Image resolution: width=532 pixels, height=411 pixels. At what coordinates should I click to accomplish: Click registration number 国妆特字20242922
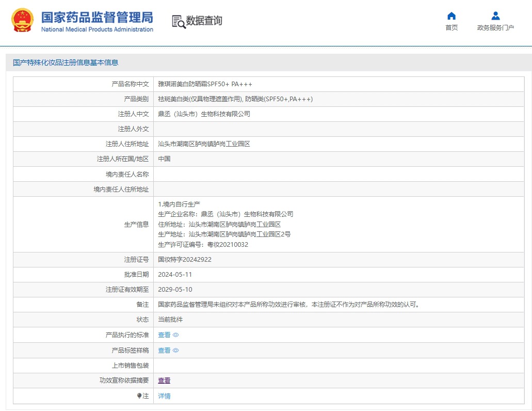point(185,260)
